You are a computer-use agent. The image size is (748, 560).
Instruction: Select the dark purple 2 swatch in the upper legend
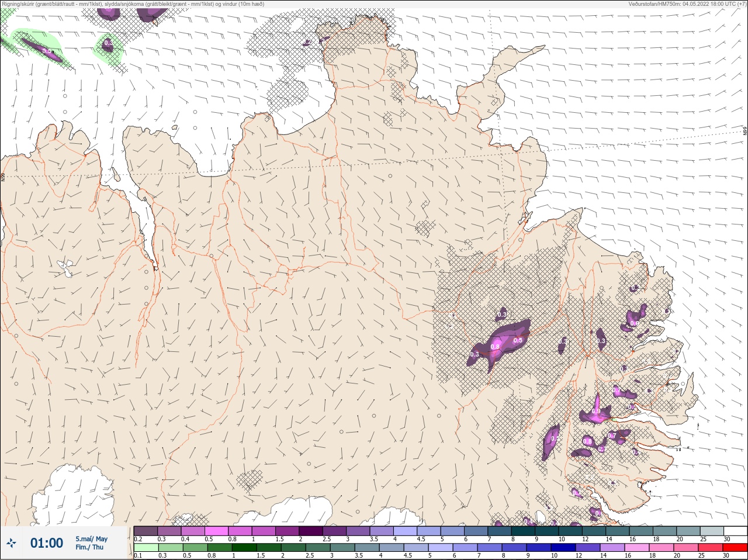point(311,531)
